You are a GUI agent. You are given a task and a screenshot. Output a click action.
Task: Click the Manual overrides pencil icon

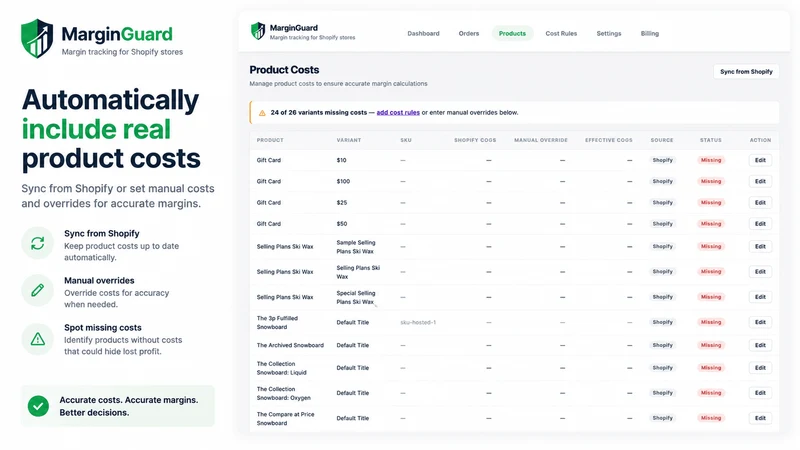tap(37, 290)
